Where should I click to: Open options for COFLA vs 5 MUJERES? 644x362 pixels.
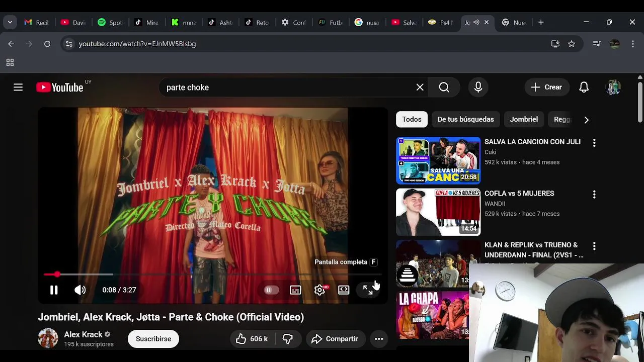click(x=594, y=194)
